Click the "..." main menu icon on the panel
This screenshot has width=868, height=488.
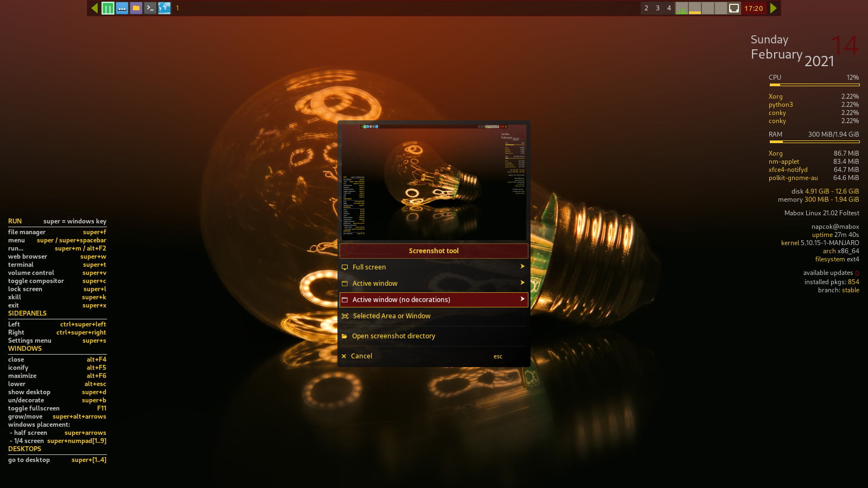click(x=122, y=8)
